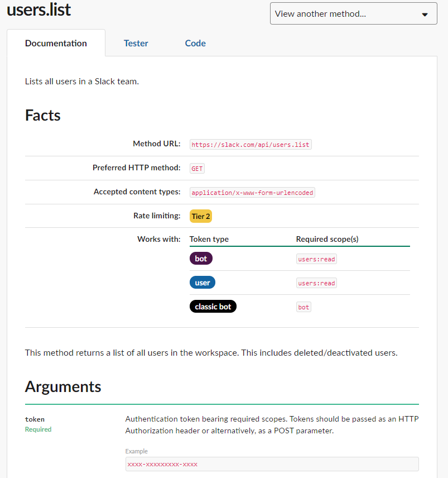Select the Documentation tab
The height and width of the screenshot is (478, 448).
[56, 44]
